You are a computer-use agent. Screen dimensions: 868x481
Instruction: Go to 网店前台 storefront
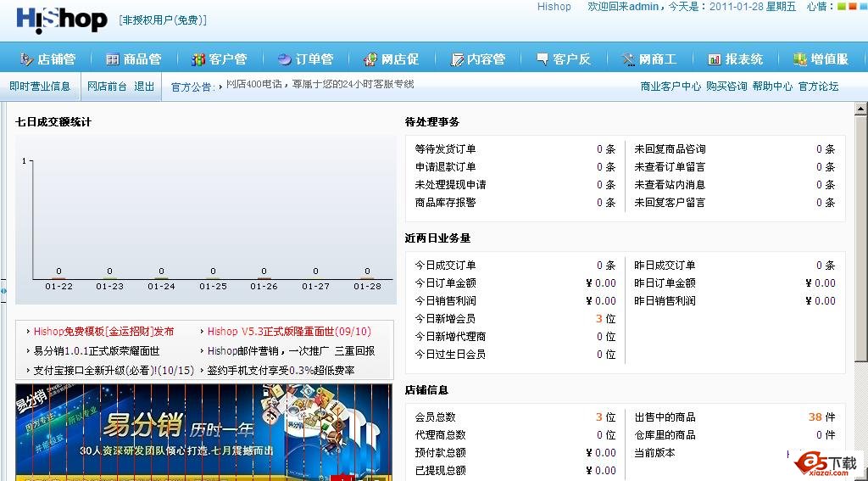tap(107, 87)
